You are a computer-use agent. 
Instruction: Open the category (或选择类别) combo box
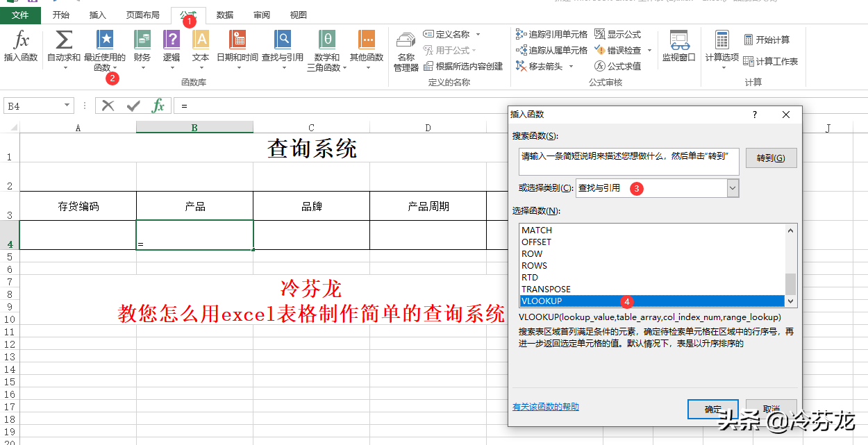pyautogui.click(x=657, y=187)
